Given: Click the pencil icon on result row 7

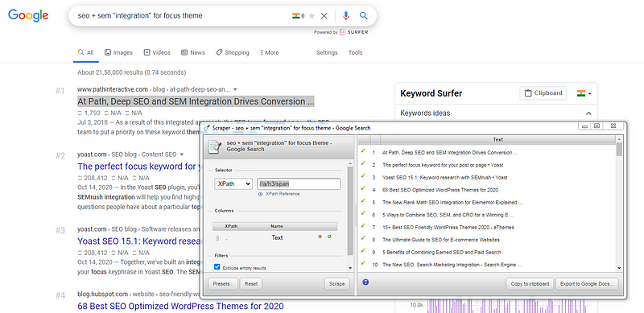Looking at the screenshot, I should (x=363, y=226).
